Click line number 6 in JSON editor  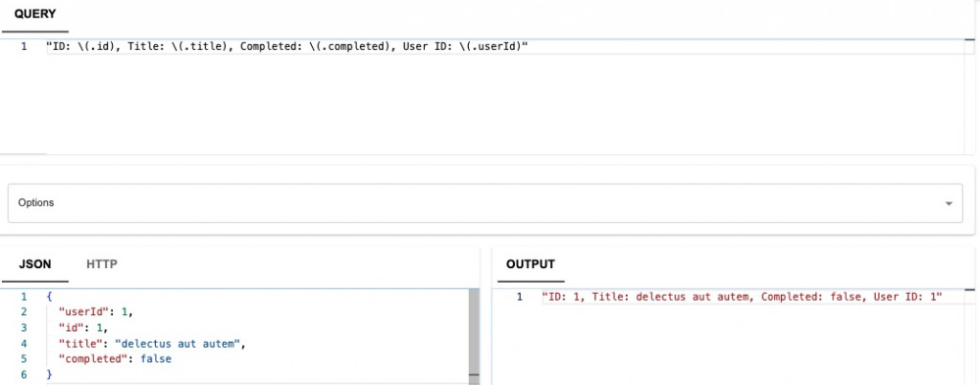24,374
